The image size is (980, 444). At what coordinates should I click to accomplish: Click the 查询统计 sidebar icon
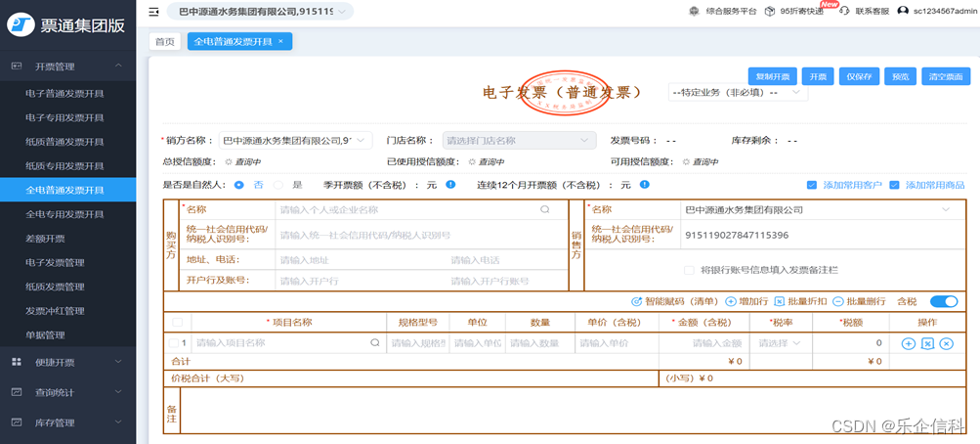tap(18, 393)
